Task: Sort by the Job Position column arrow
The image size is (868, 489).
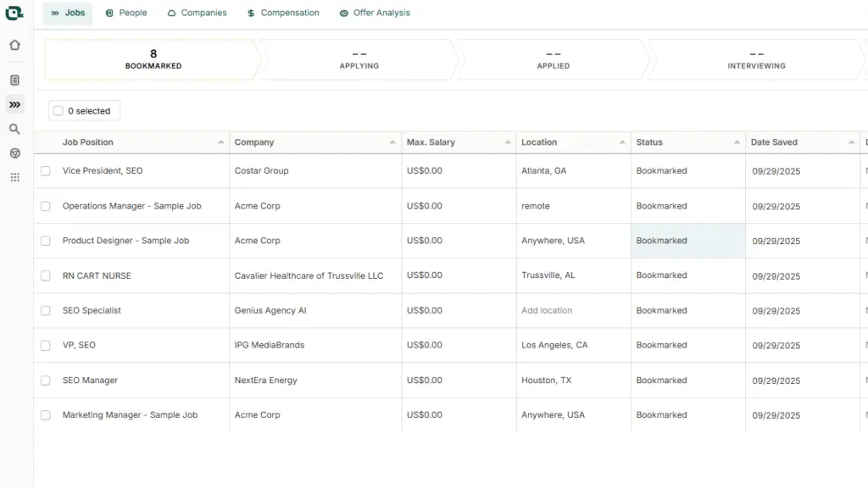Action: pyautogui.click(x=220, y=142)
